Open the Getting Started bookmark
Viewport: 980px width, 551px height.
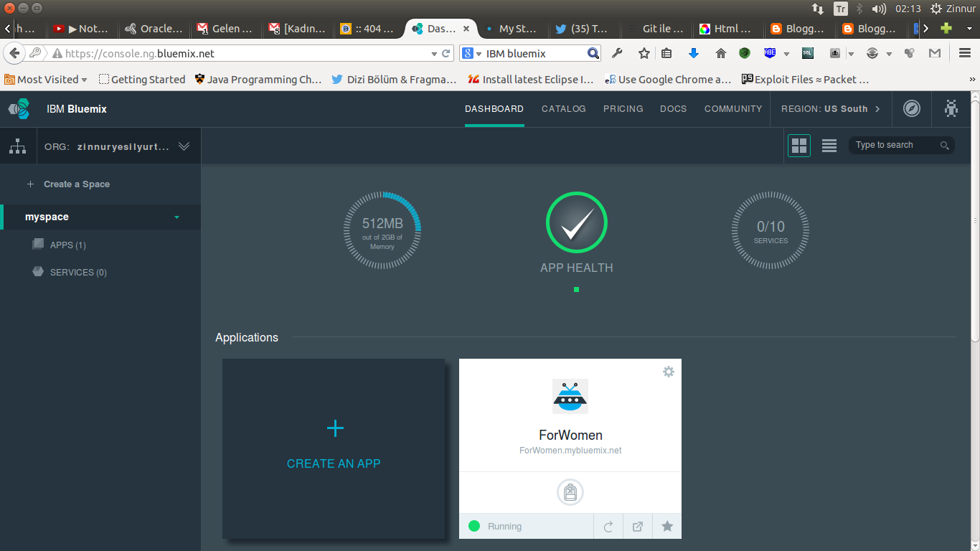[x=141, y=80]
